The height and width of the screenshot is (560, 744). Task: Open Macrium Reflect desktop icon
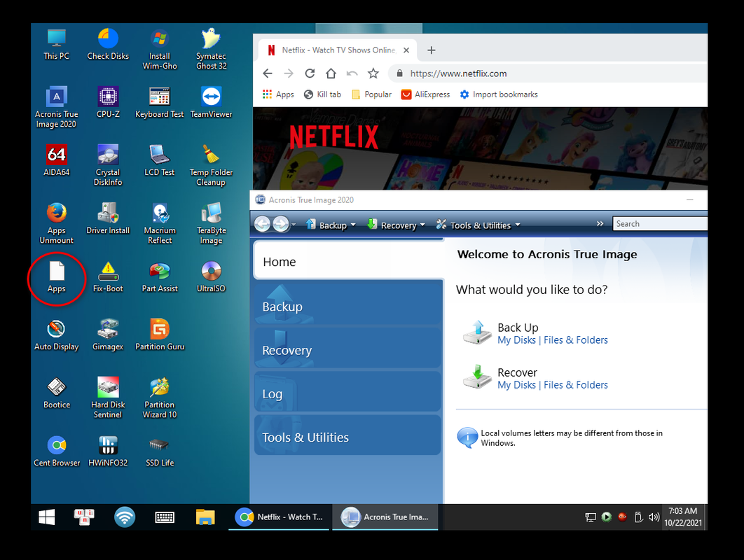coord(160,223)
